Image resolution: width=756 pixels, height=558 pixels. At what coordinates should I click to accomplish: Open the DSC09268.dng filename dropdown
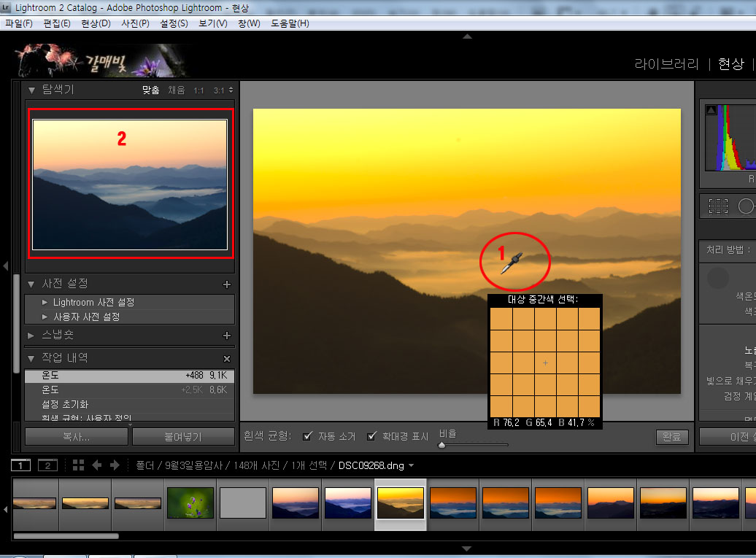point(412,465)
